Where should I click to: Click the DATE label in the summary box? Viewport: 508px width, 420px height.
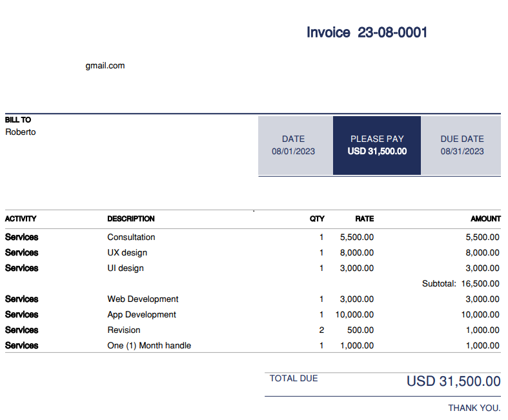(293, 139)
